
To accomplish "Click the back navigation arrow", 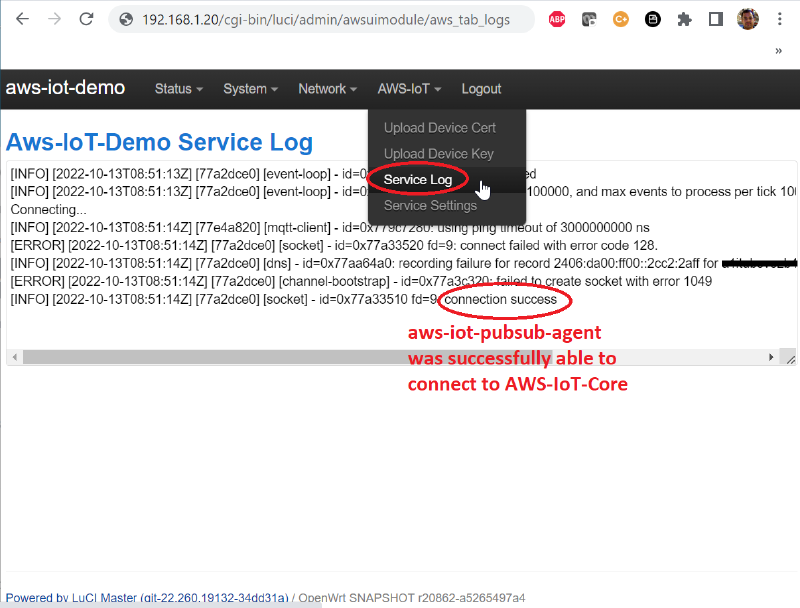I will pyautogui.click(x=22, y=19).
